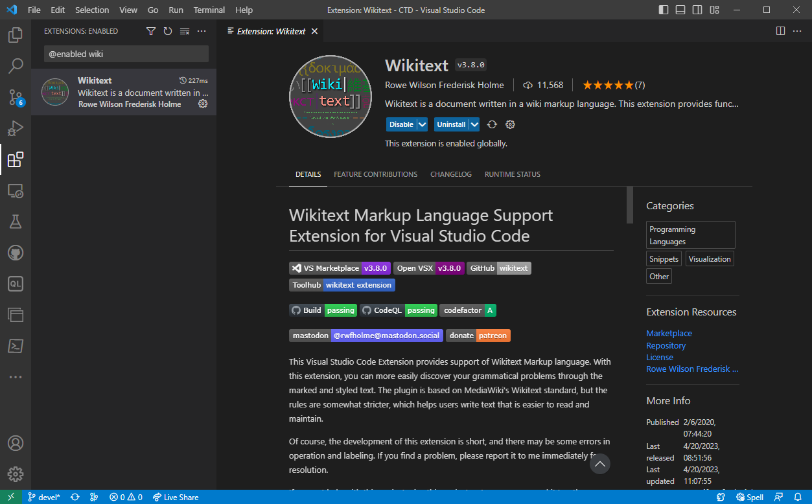Open the Source Control view
Image resolution: width=812 pixels, height=504 pixels.
tap(15, 97)
